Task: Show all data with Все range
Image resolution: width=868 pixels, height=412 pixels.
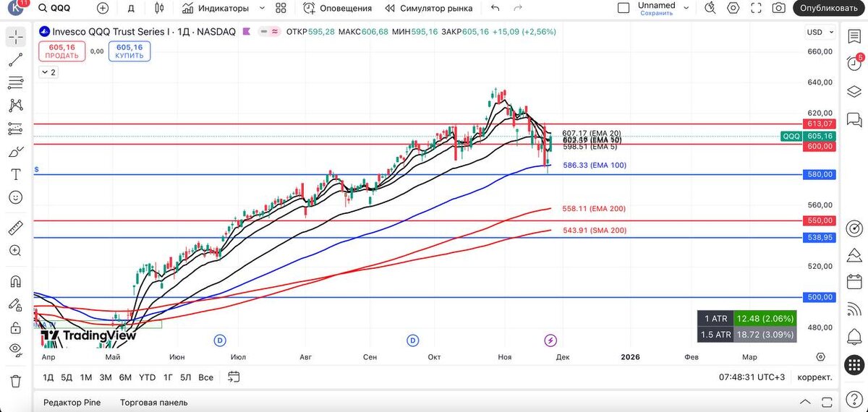Action: click(205, 377)
